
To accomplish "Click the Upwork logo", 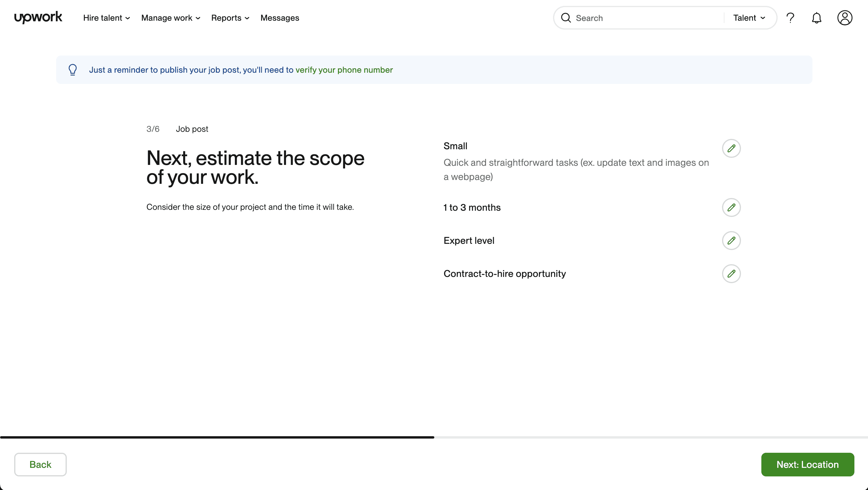I will click(38, 17).
